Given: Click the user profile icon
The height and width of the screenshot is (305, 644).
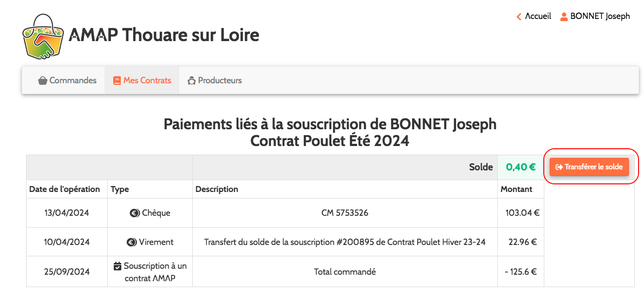Looking at the screenshot, I should pyautogui.click(x=564, y=16).
